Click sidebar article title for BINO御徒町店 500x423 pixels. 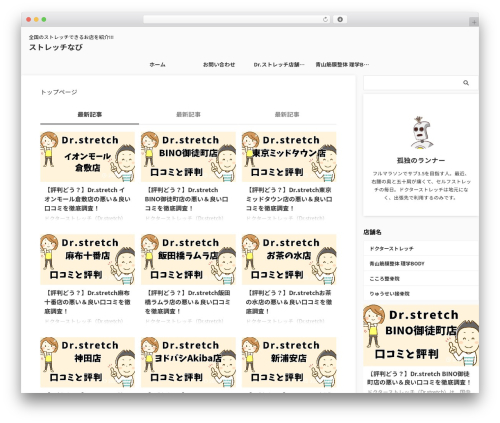point(419,378)
